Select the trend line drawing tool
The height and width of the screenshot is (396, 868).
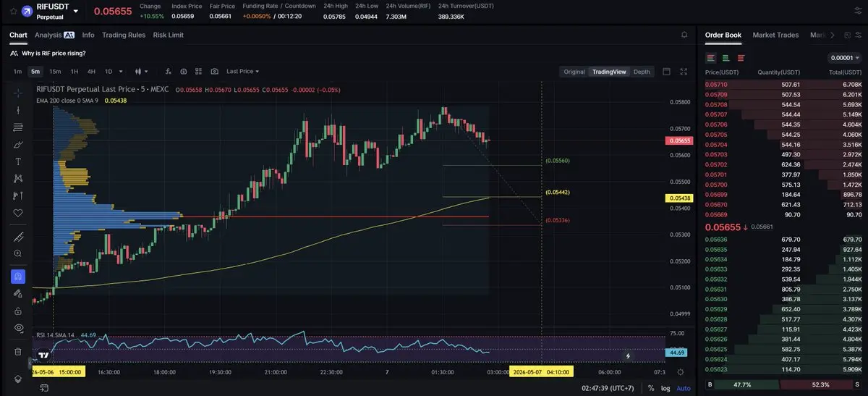click(x=18, y=110)
